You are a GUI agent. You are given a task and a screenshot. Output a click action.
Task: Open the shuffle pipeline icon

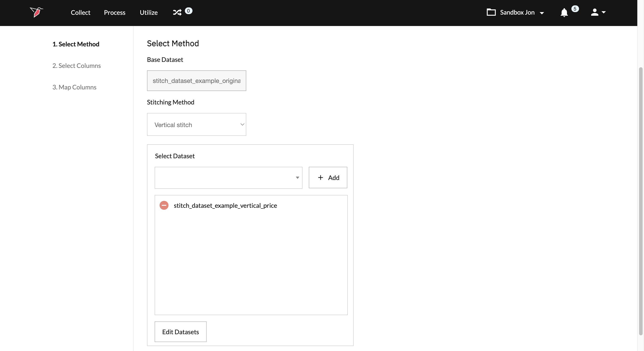[177, 12]
